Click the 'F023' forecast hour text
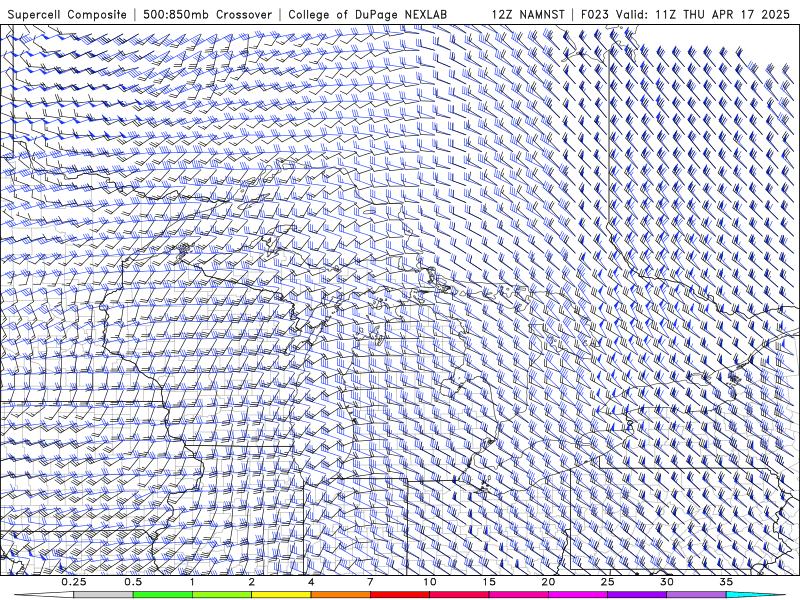This screenshot has height=600, width=800. pyautogui.click(x=595, y=14)
